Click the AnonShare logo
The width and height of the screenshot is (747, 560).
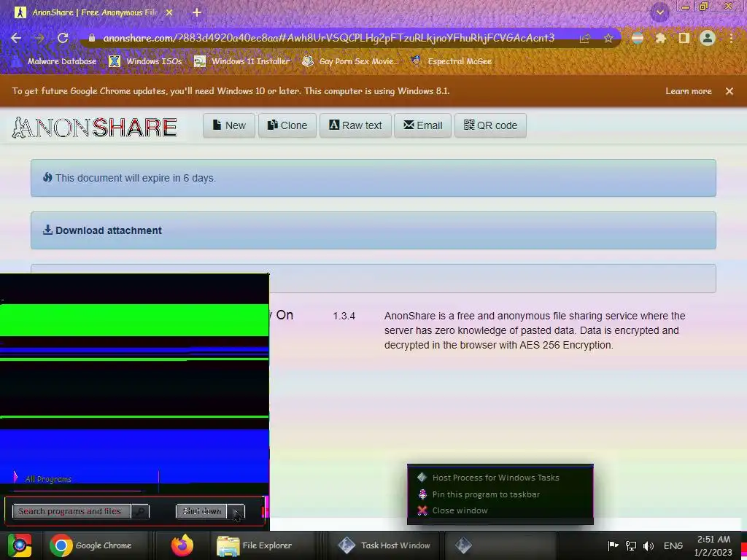tap(94, 127)
